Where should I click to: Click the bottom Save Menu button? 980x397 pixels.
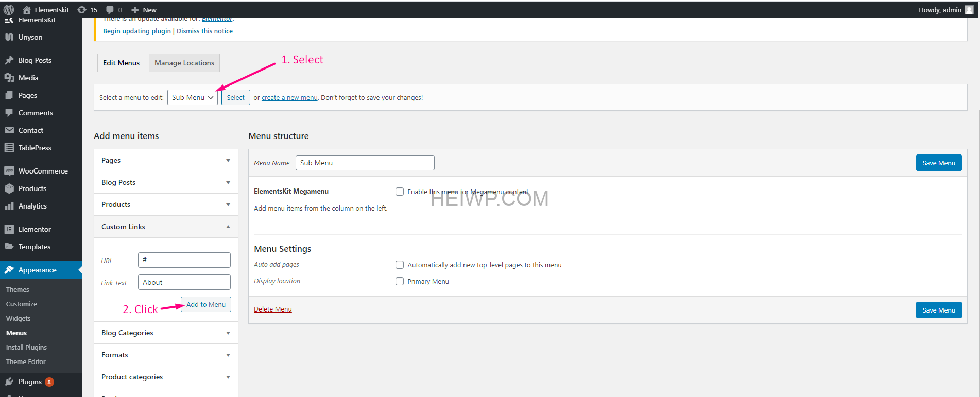point(939,310)
